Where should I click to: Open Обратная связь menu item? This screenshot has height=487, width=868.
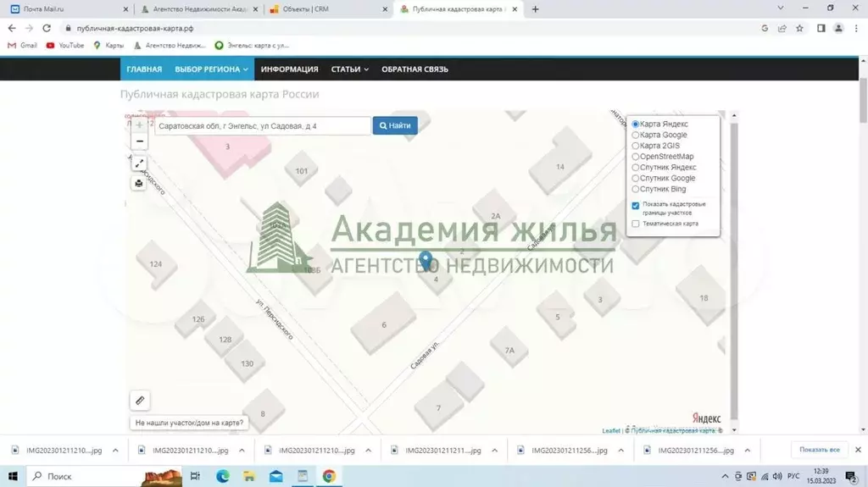coord(415,69)
